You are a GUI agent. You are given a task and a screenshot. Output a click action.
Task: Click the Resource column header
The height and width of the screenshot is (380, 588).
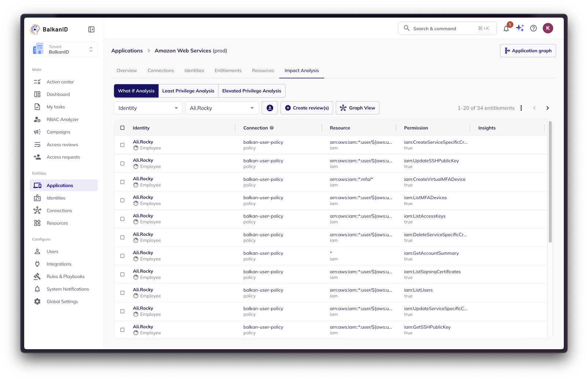pyautogui.click(x=340, y=128)
